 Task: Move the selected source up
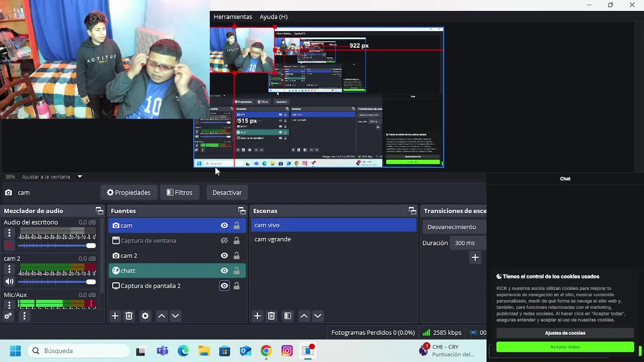pos(162,316)
